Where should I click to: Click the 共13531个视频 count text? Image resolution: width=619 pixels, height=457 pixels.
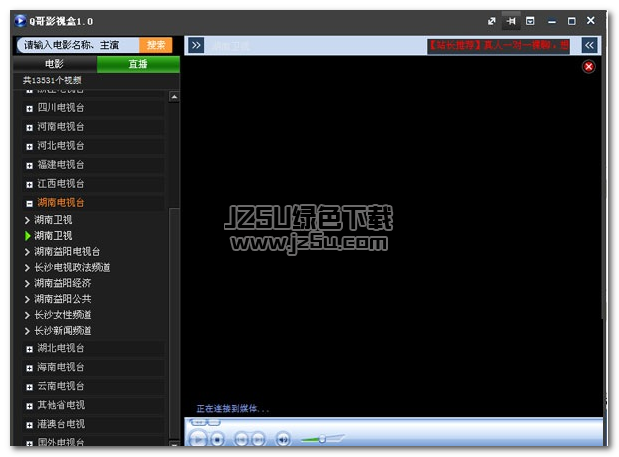(52, 80)
